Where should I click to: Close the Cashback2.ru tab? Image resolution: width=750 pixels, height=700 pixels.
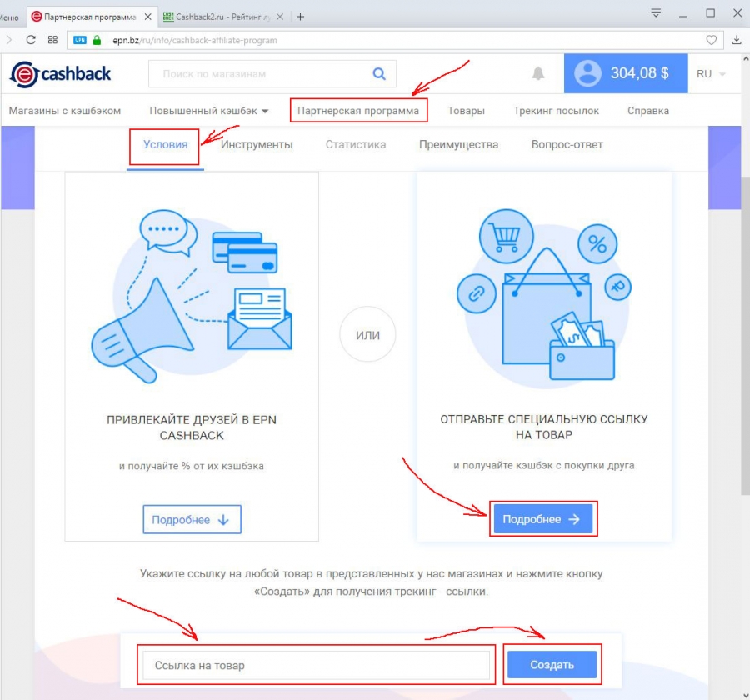(280, 17)
